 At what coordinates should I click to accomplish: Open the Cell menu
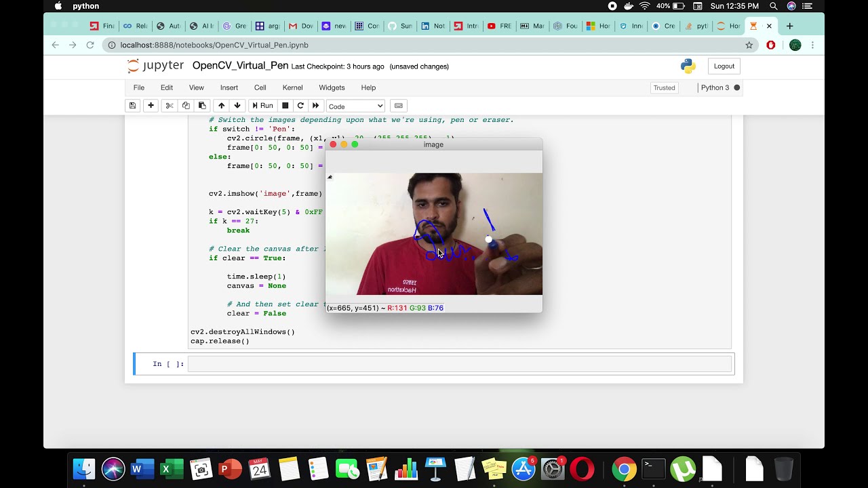tap(260, 87)
